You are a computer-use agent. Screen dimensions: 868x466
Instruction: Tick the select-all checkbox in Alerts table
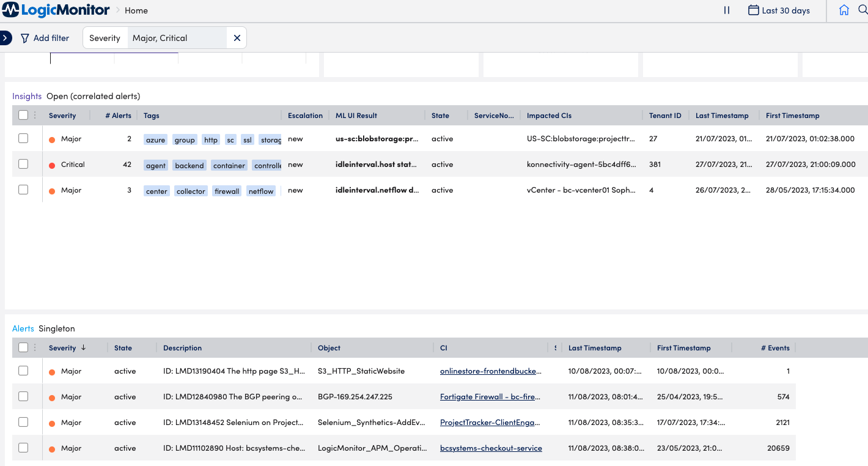23,347
